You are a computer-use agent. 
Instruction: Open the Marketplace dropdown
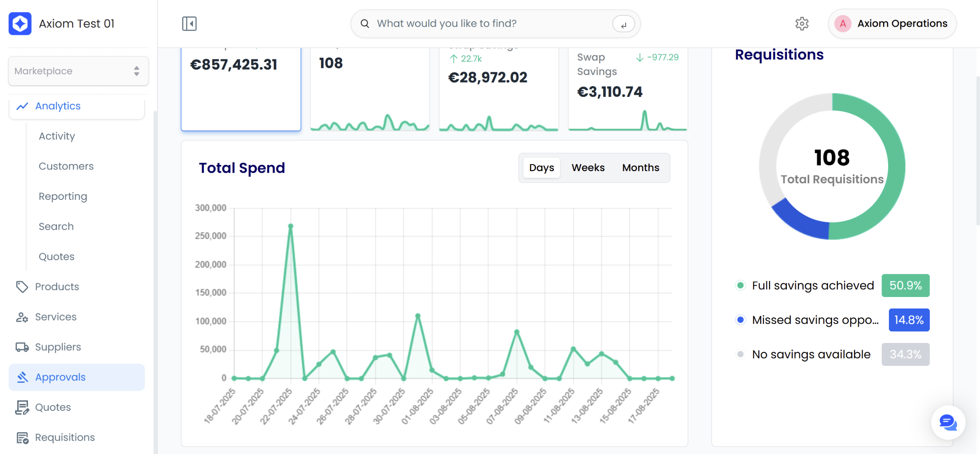pyautogui.click(x=78, y=71)
